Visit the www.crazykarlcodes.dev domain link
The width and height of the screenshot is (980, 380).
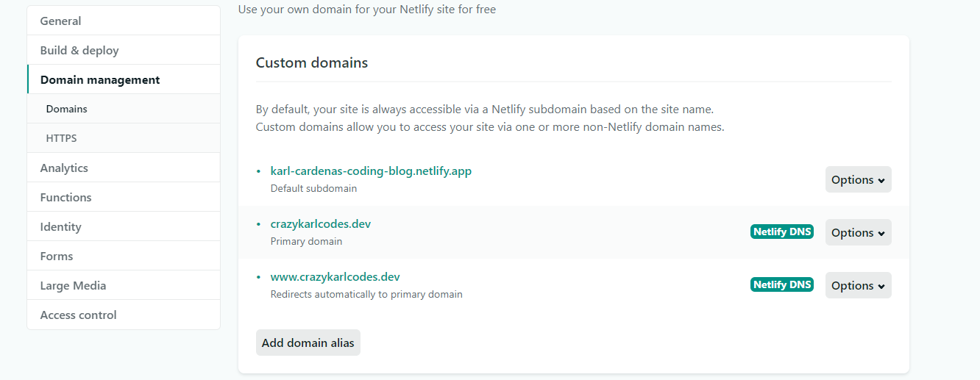[335, 277]
